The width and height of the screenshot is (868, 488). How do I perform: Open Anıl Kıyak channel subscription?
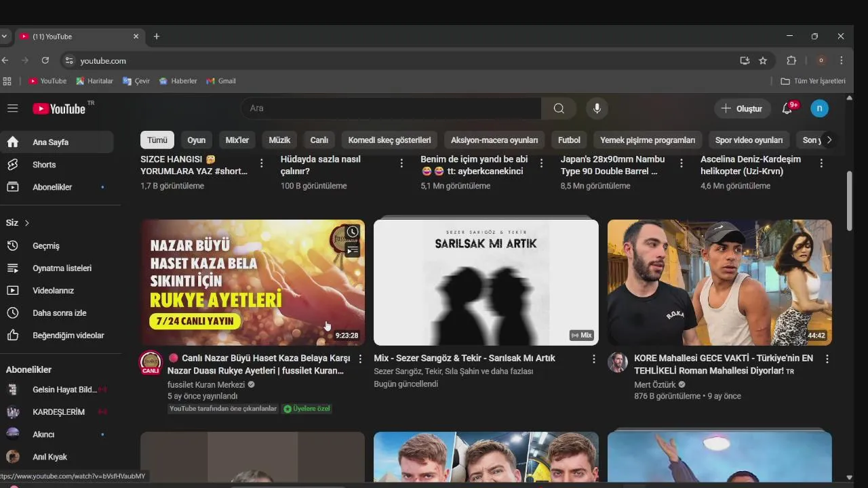tap(57, 457)
